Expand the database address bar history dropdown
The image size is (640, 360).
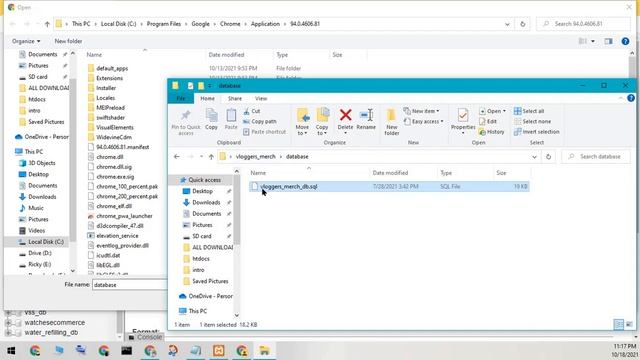click(534, 157)
